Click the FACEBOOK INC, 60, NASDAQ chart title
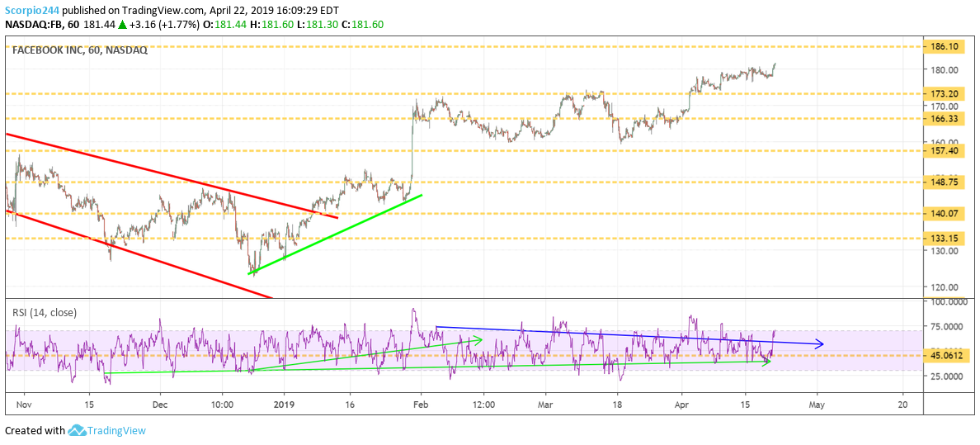 point(79,50)
